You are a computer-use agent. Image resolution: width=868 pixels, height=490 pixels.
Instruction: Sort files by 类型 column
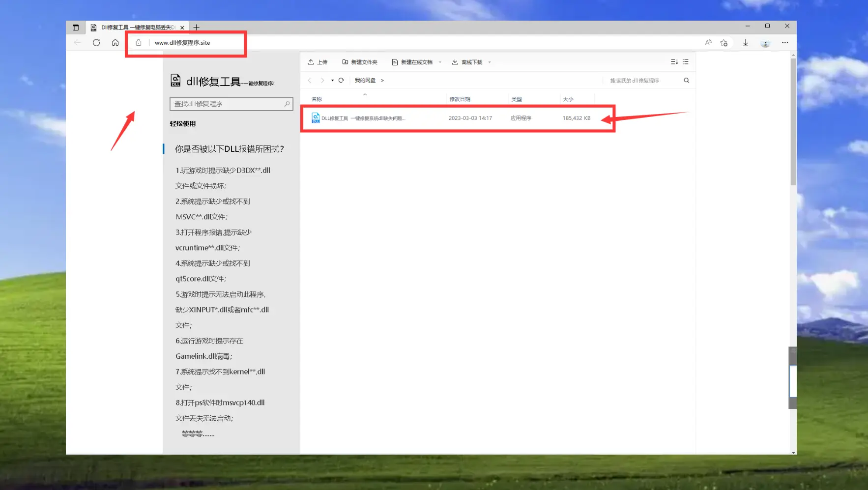517,99
